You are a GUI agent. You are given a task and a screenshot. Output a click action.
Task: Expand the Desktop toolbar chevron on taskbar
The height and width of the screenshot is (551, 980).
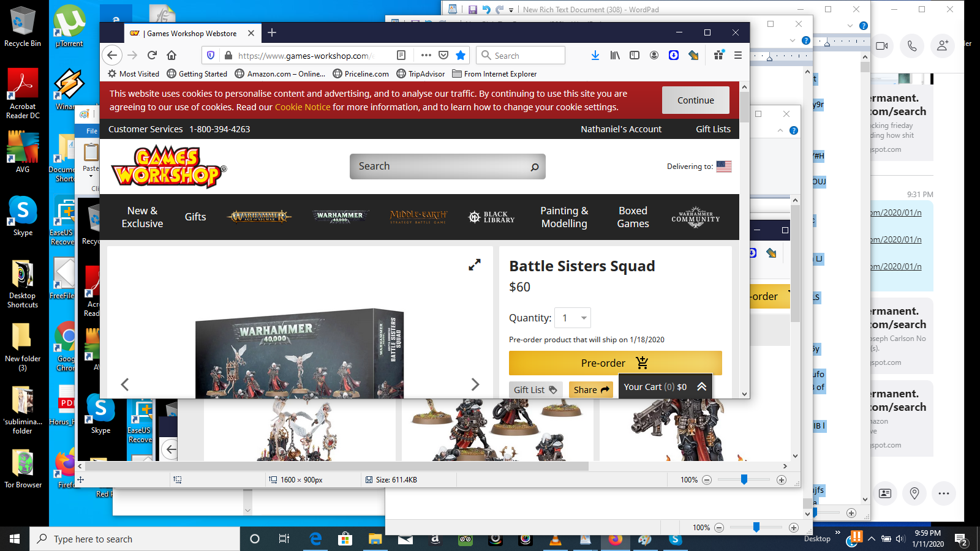[x=838, y=533]
